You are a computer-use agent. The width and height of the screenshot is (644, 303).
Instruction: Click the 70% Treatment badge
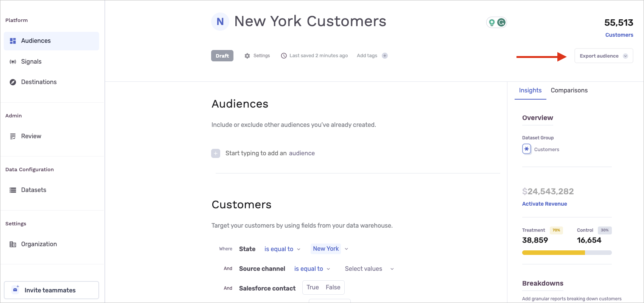[x=556, y=230]
